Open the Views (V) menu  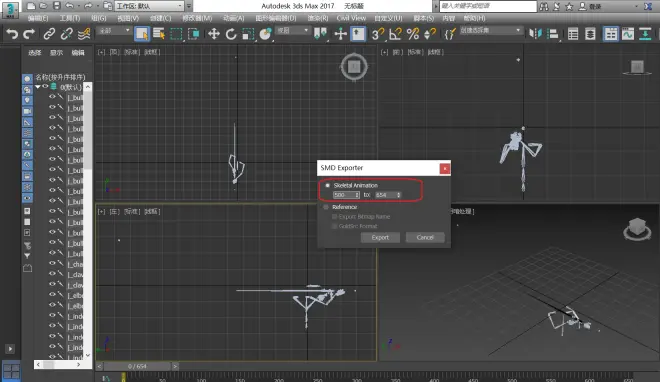128,18
